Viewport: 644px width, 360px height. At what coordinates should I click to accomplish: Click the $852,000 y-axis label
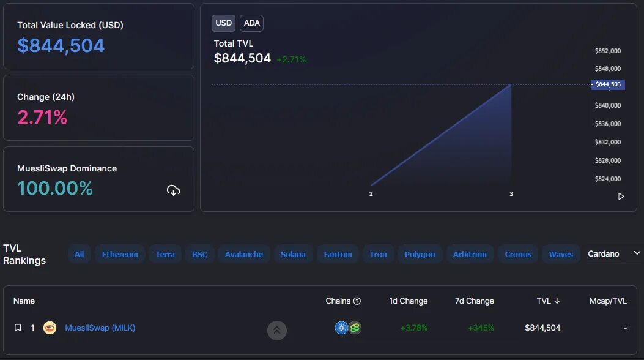tap(608, 51)
